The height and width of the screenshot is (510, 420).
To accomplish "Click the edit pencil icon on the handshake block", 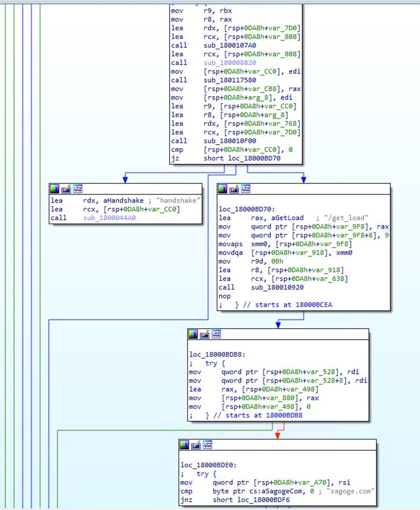I will click(x=66, y=189).
